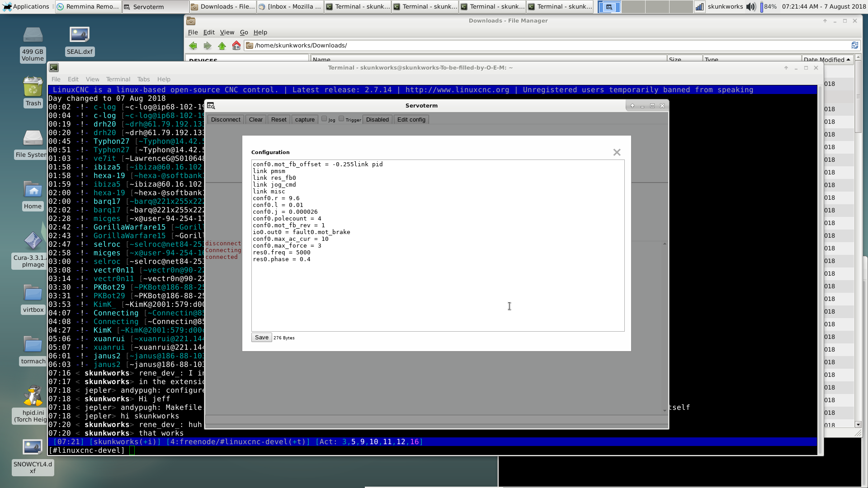Screen dimensions: 868x488
Task: Click the network monitor icon in panel
Action: point(699,6)
